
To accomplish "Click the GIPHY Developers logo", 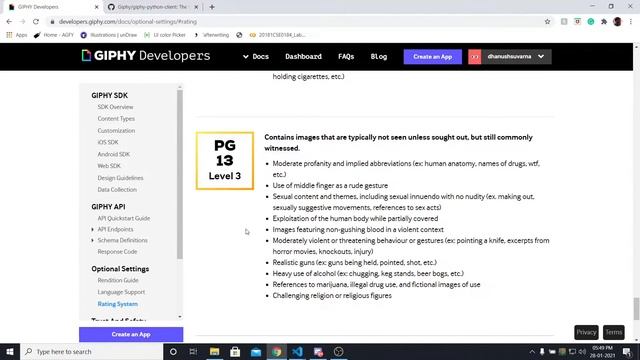I will point(146,56).
